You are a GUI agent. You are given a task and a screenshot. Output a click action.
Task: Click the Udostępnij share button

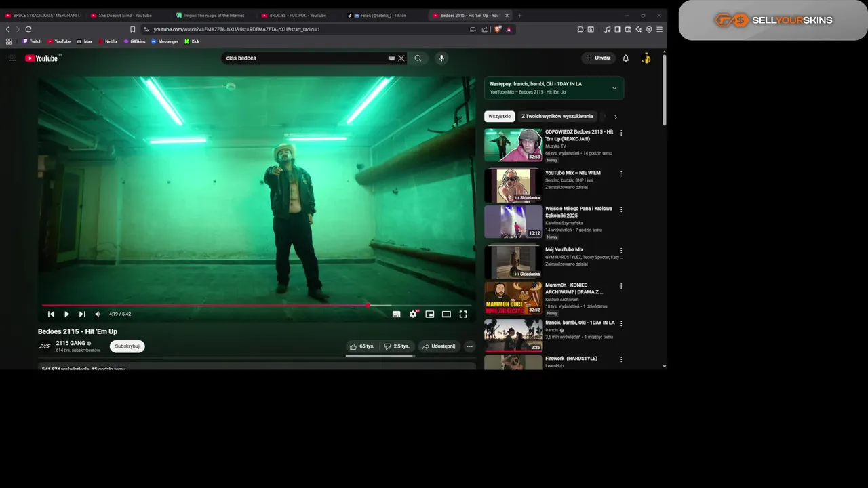pos(439,346)
